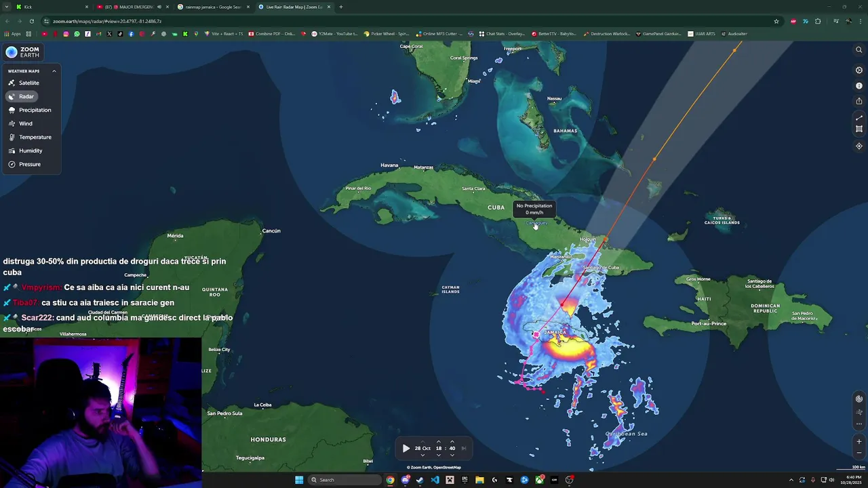Open Zoom Earth settings gear
This screenshot has height=488, width=868.
tap(859, 70)
